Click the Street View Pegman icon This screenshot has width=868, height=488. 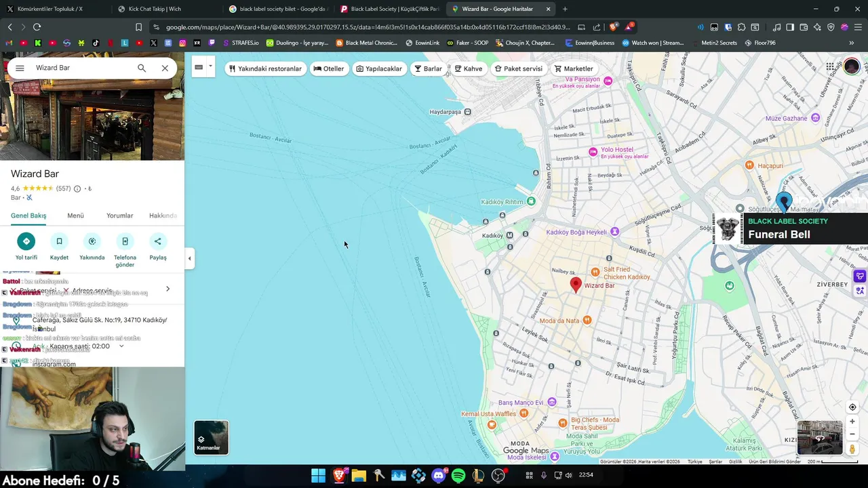[x=852, y=449]
